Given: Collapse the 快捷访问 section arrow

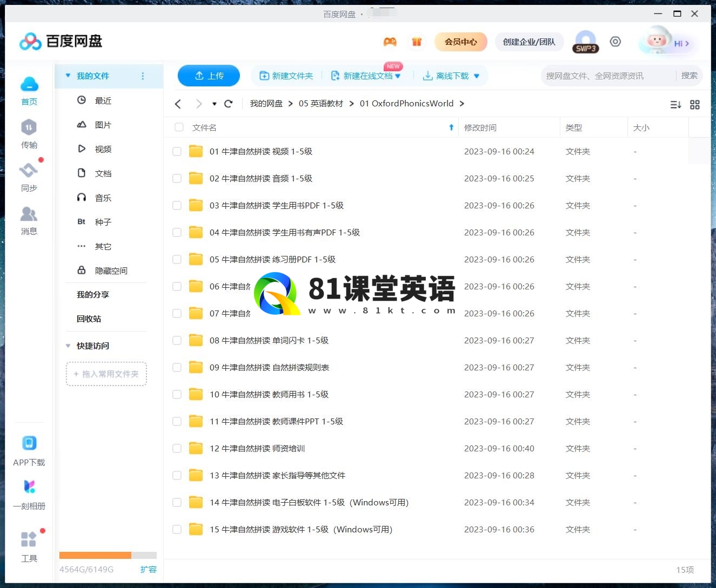Looking at the screenshot, I should [68, 346].
